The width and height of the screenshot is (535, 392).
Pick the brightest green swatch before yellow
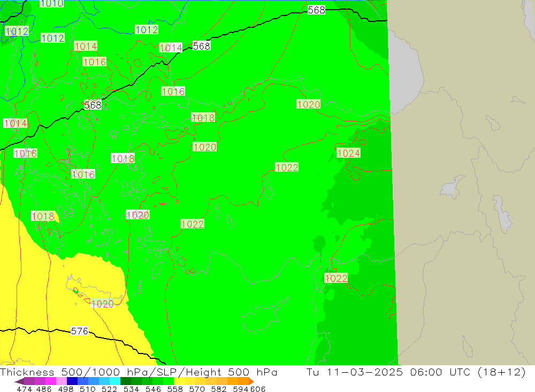pyautogui.click(x=169, y=381)
